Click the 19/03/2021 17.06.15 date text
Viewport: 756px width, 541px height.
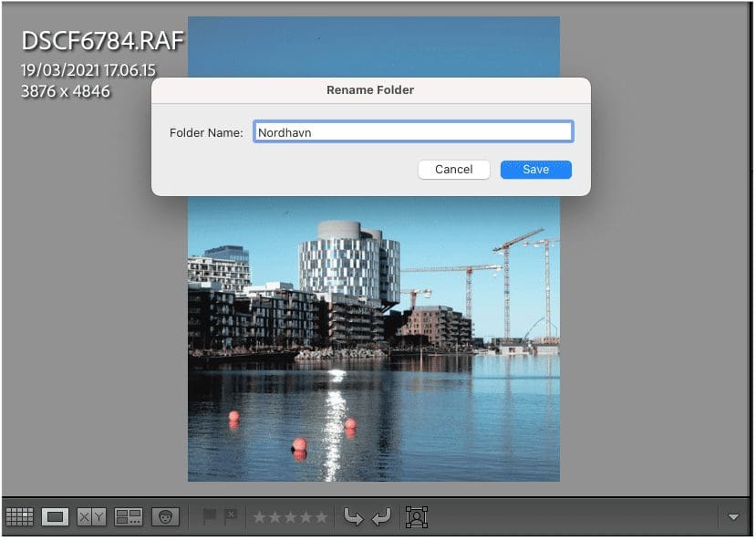tap(88, 70)
